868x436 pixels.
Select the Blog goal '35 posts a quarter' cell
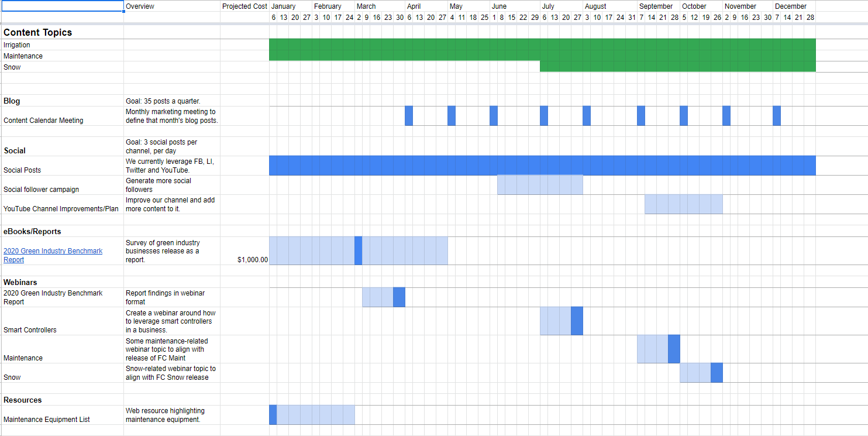171,101
